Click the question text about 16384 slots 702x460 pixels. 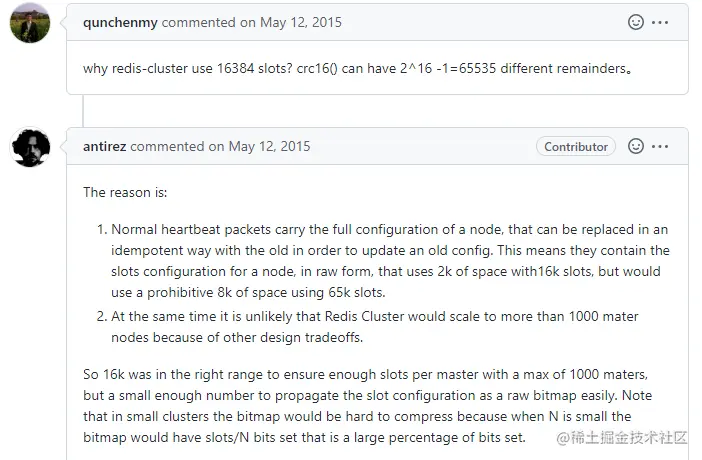click(x=357, y=68)
